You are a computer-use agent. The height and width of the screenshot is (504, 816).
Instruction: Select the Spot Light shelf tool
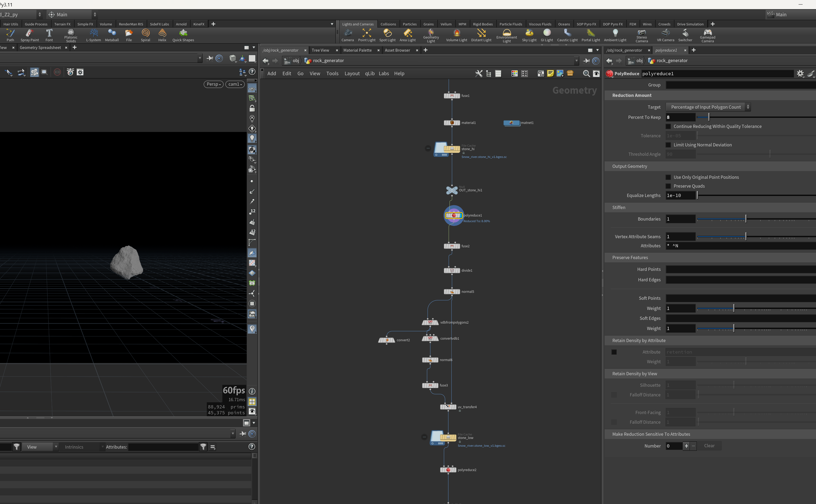387,35
